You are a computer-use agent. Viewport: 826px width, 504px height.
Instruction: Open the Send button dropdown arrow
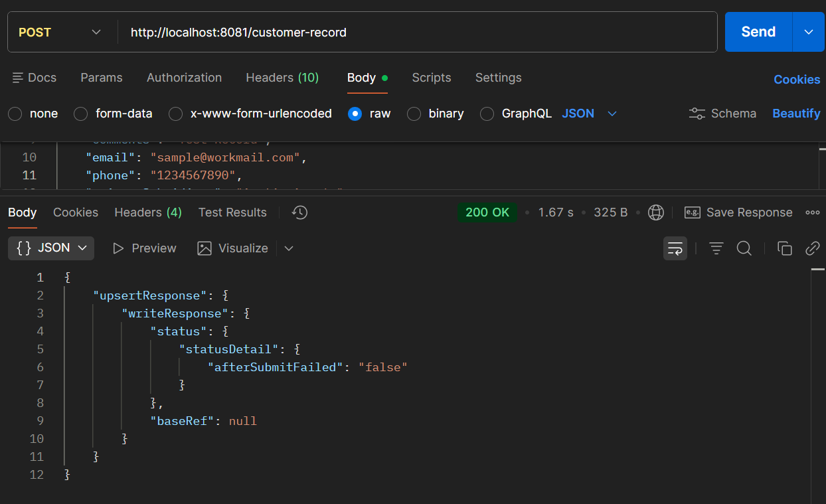[x=809, y=32]
